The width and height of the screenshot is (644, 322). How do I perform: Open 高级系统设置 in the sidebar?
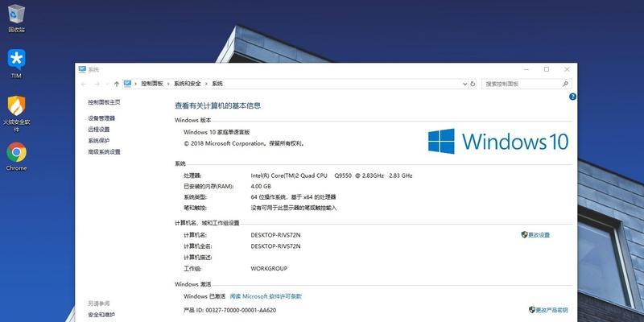(x=104, y=152)
